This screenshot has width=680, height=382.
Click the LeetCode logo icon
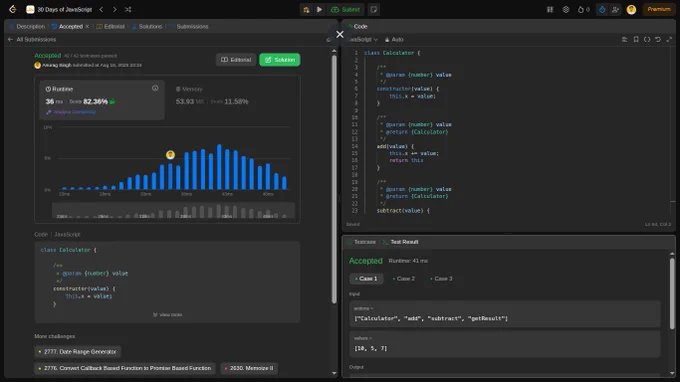coord(13,9)
